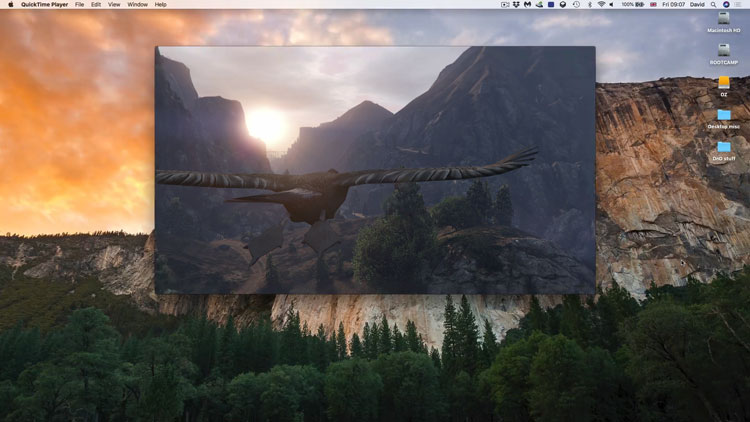Open the Window menu
Screen dimensions: 750x422
pyautogui.click(x=137, y=4)
